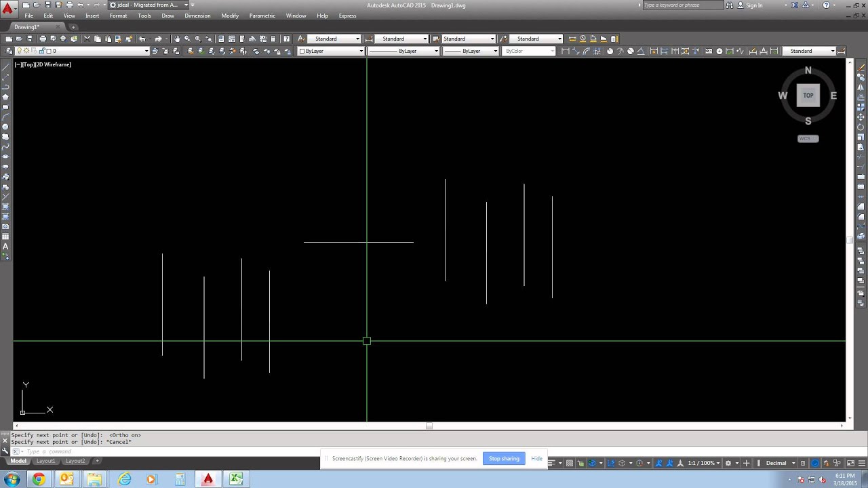The height and width of the screenshot is (488, 868).
Task: Switch to the Layout2 tab
Action: tap(75, 461)
